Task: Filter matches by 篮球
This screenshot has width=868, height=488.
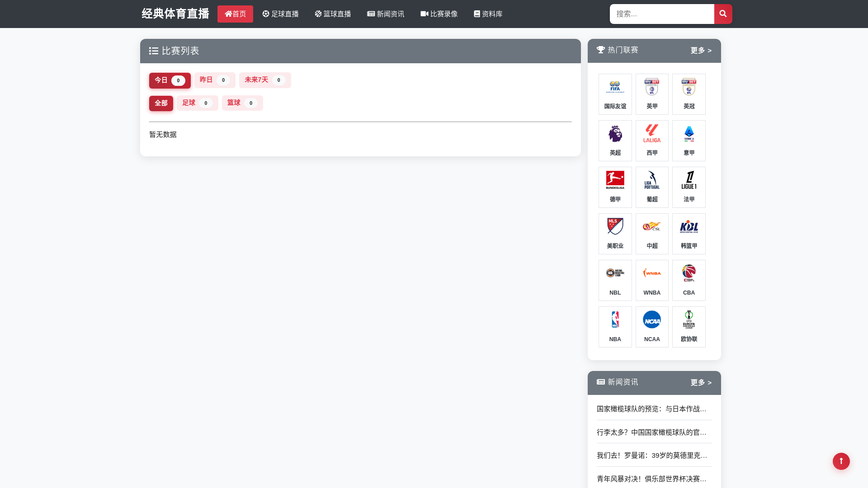Action: [242, 103]
